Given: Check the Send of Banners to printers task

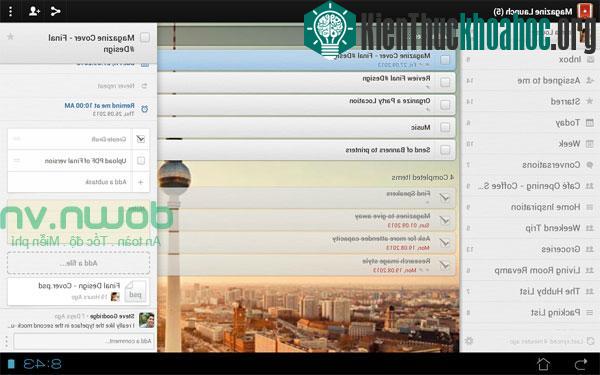Looking at the screenshot, I should coord(445,150).
